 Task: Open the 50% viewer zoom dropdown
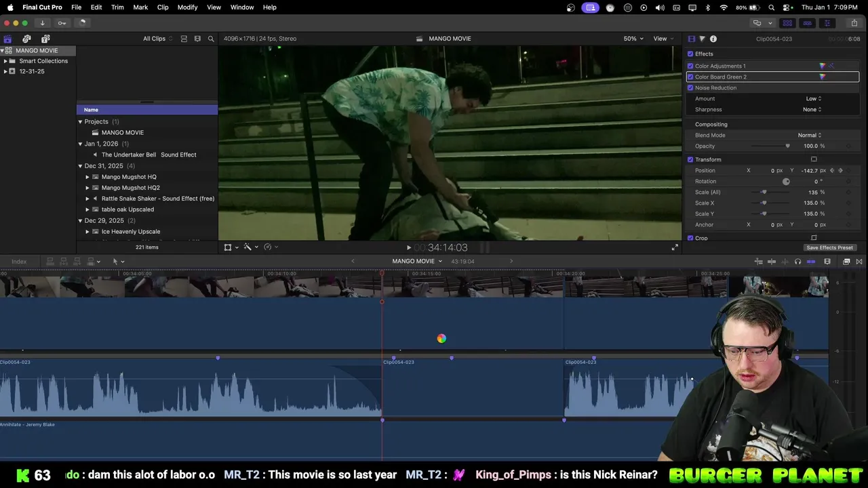pyautogui.click(x=633, y=39)
